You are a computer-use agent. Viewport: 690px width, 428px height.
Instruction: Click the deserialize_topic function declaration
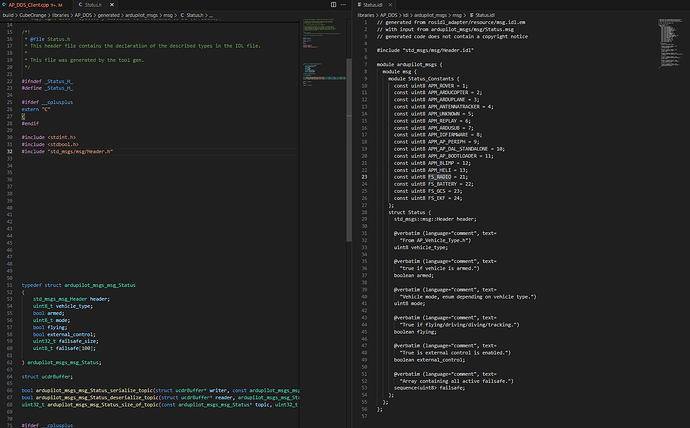(160, 398)
